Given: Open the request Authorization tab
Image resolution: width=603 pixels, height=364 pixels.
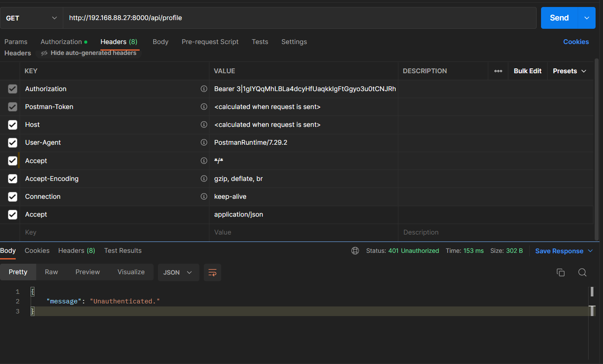Looking at the screenshot, I should pos(64,42).
